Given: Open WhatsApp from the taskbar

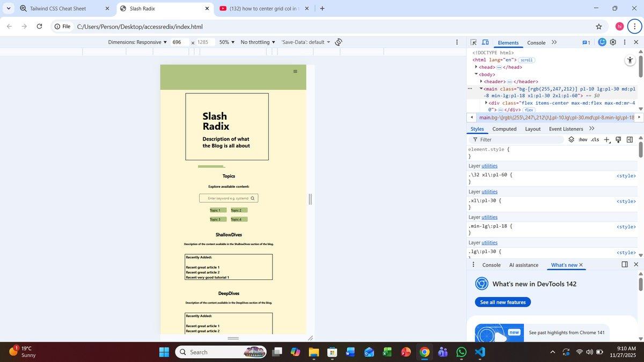Looking at the screenshot, I should pos(462,352).
